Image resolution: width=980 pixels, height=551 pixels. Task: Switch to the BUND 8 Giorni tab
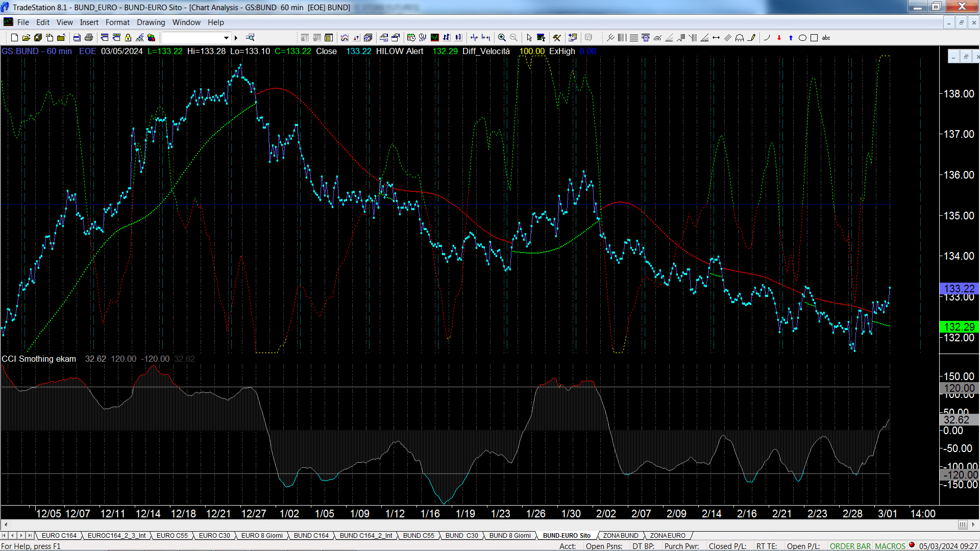click(510, 535)
